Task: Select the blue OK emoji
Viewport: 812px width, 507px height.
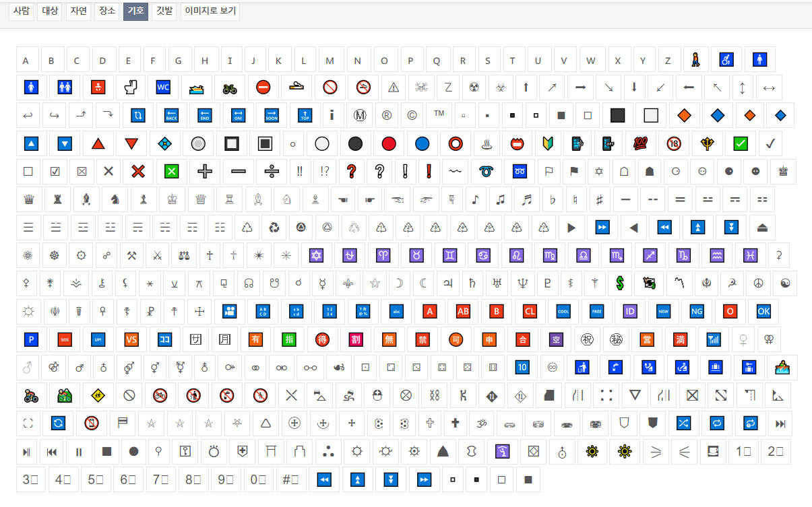Action: [763, 311]
